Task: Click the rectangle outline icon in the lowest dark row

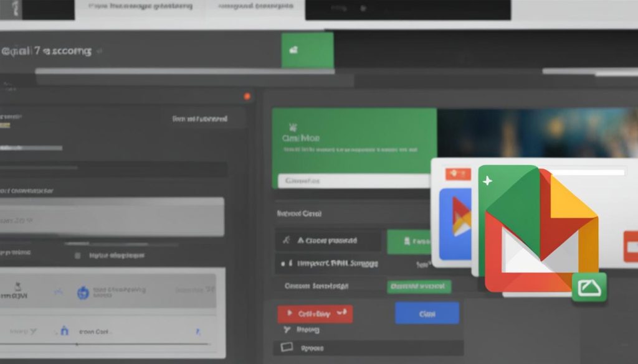Action: (287, 347)
